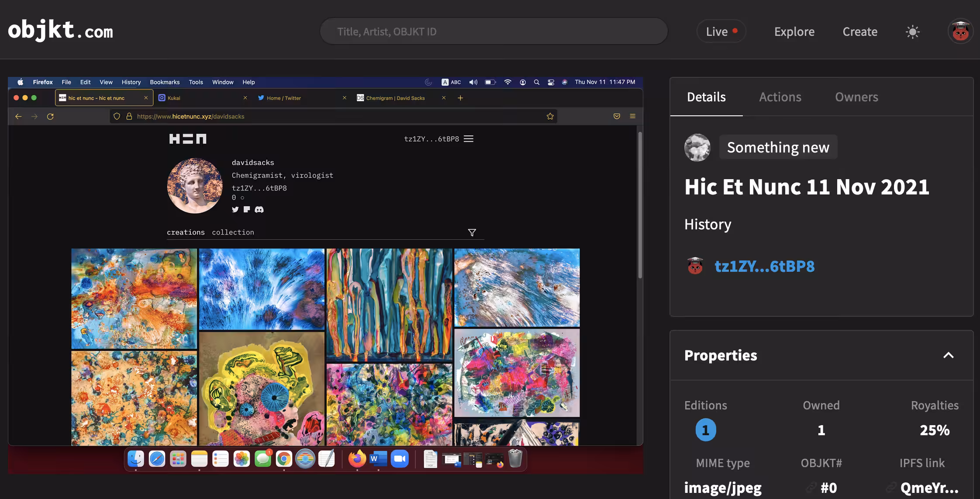Click the blue Editions 1 badge
This screenshot has height=499, width=980.
pos(705,430)
